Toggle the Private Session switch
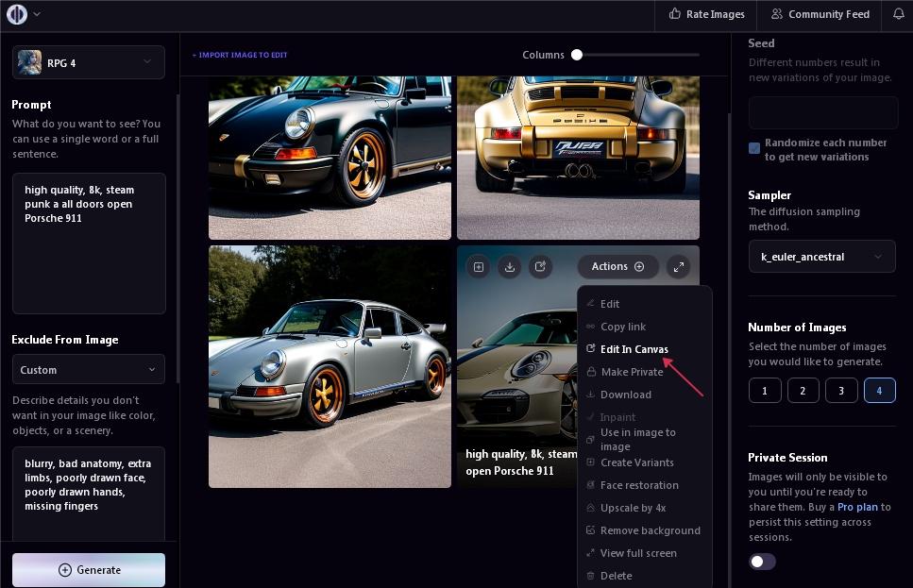Viewport: 913px width, 588px height. [762, 562]
